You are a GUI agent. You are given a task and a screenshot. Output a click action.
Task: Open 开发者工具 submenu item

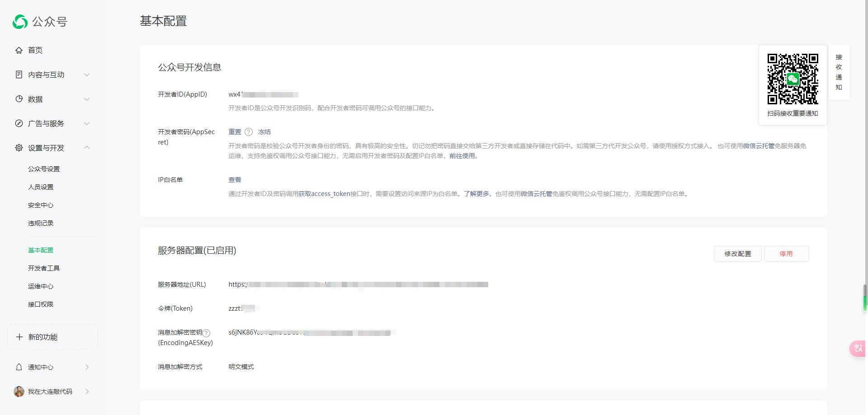(44, 268)
